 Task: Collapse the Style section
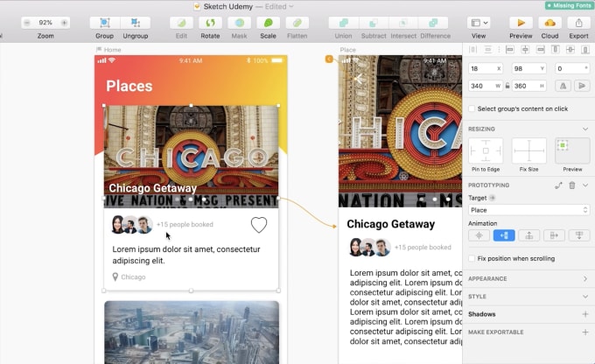tap(585, 297)
